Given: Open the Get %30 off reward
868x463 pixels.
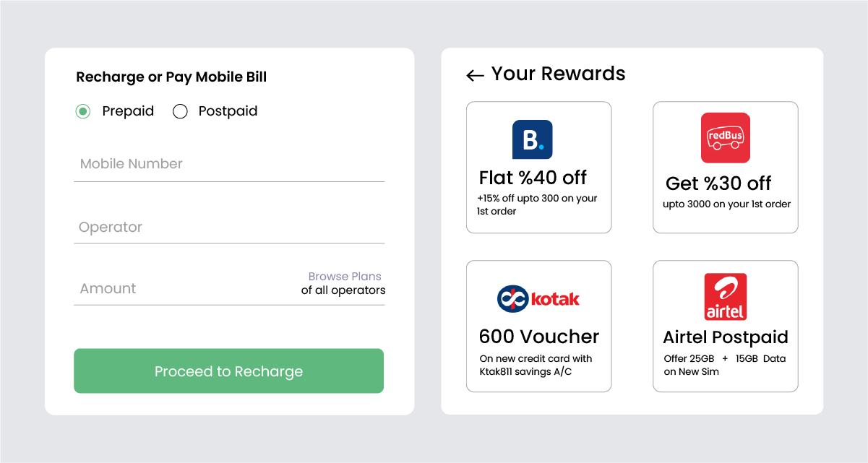Looking at the screenshot, I should tap(718, 183).
